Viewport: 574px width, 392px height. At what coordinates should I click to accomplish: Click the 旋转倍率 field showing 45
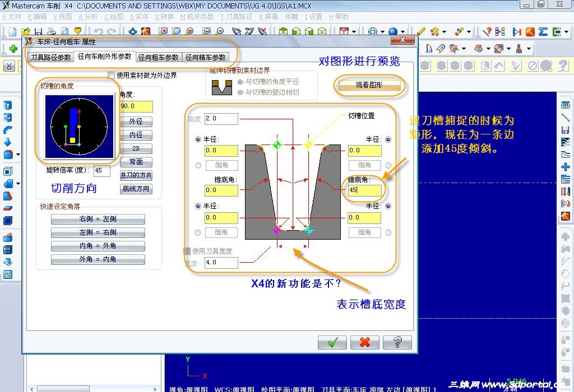point(102,170)
